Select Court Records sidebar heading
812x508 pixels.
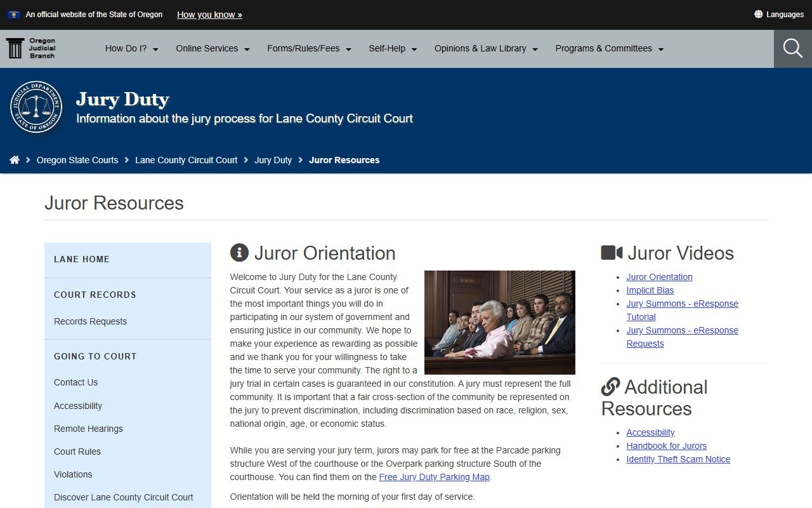[x=95, y=295]
